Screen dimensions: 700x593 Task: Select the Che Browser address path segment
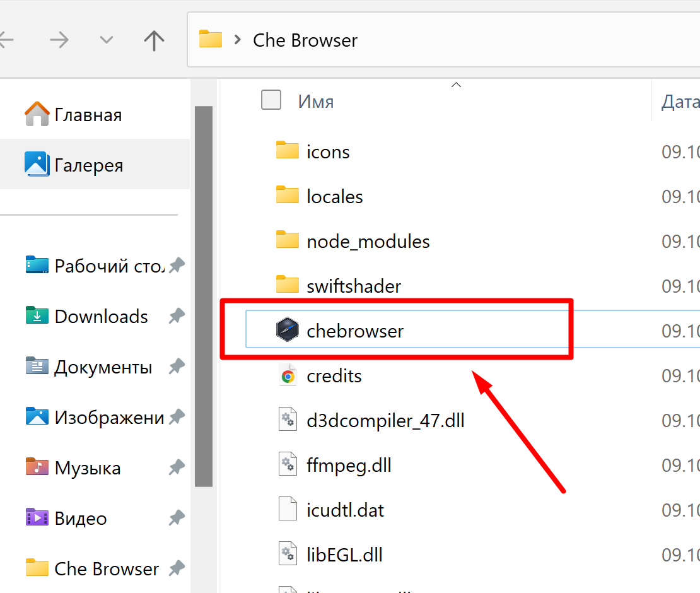coord(305,40)
